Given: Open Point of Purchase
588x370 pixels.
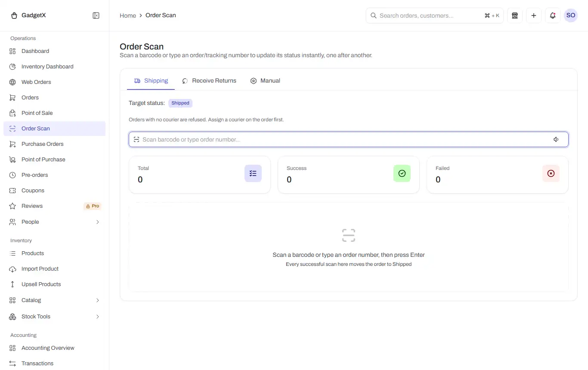Looking at the screenshot, I should [x=54, y=160].
